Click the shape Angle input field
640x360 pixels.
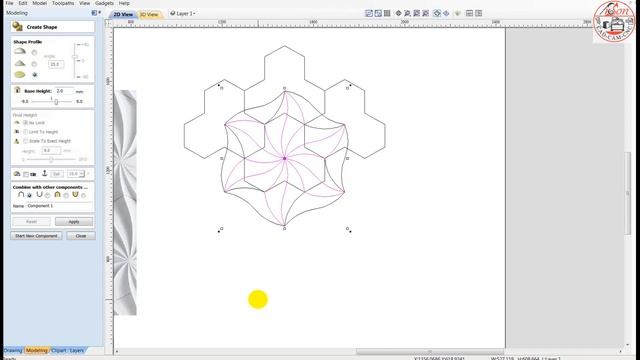56,64
